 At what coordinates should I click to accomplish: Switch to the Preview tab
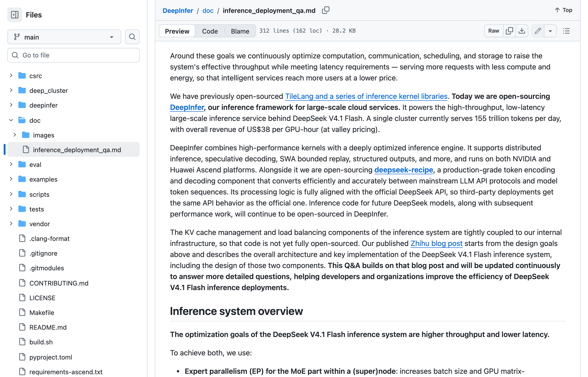coord(177,31)
